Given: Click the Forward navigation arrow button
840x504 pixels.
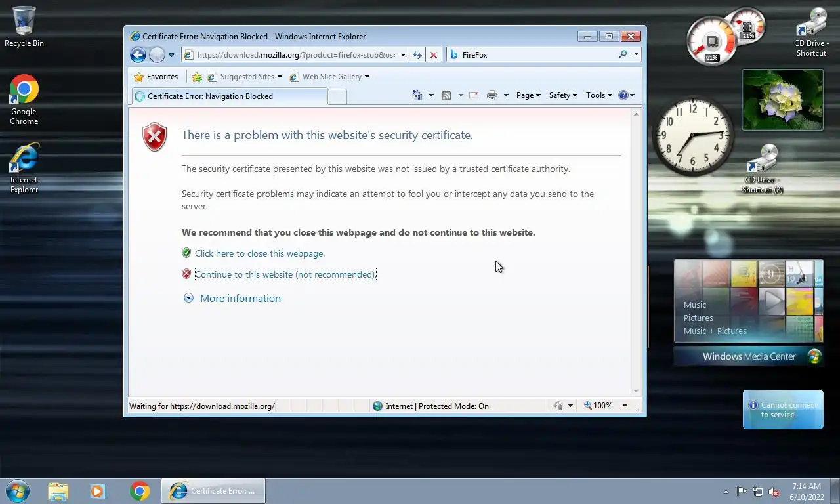Looking at the screenshot, I should click(x=157, y=55).
